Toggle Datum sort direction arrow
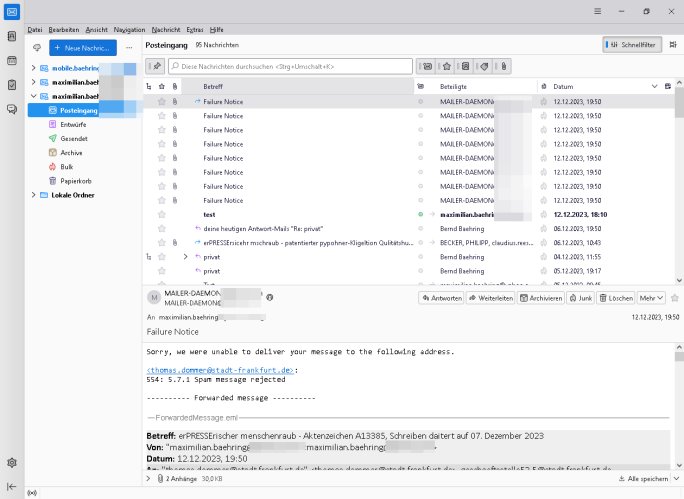Screen dimensions: 684x499 click(654, 86)
